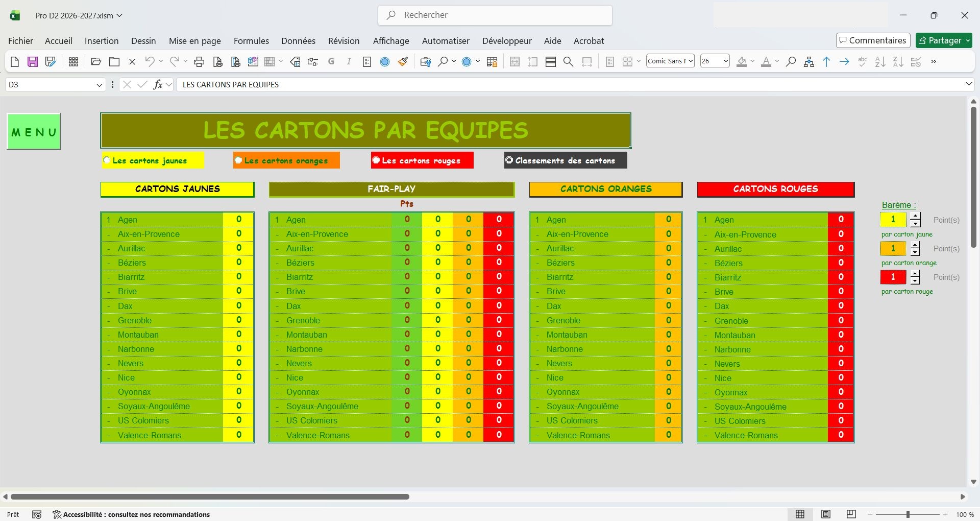This screenshot has width=980, height=521.
Task: Click the horizontal scrollbar thumb
Action: coord(210,496)
